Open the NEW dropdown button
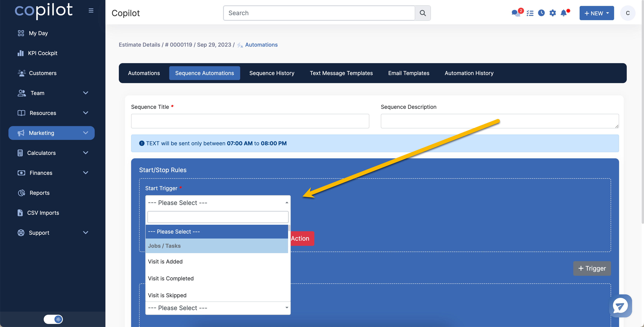The image size is (644, 327). click(596, 13)
